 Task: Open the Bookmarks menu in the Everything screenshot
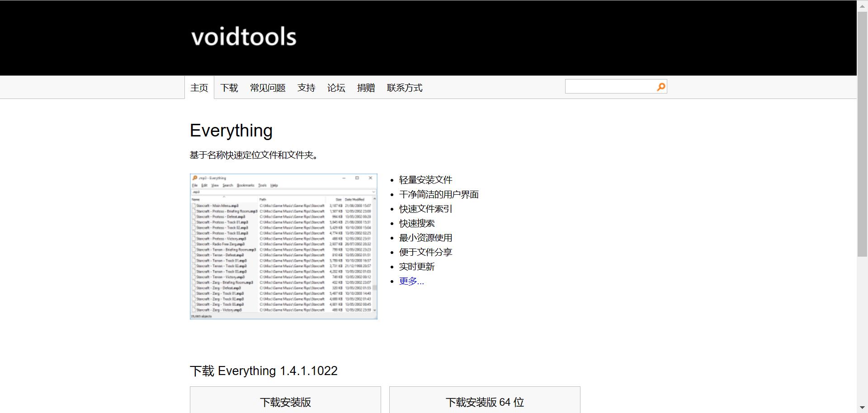pos(245,185)
